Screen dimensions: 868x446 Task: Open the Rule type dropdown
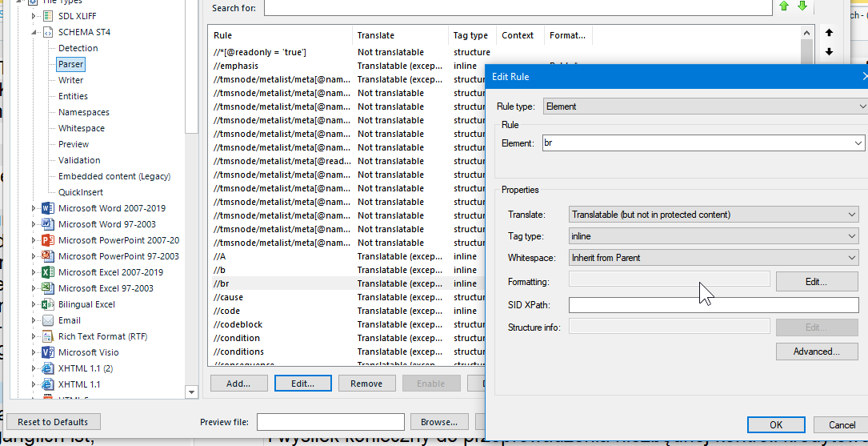pos(705,106)
